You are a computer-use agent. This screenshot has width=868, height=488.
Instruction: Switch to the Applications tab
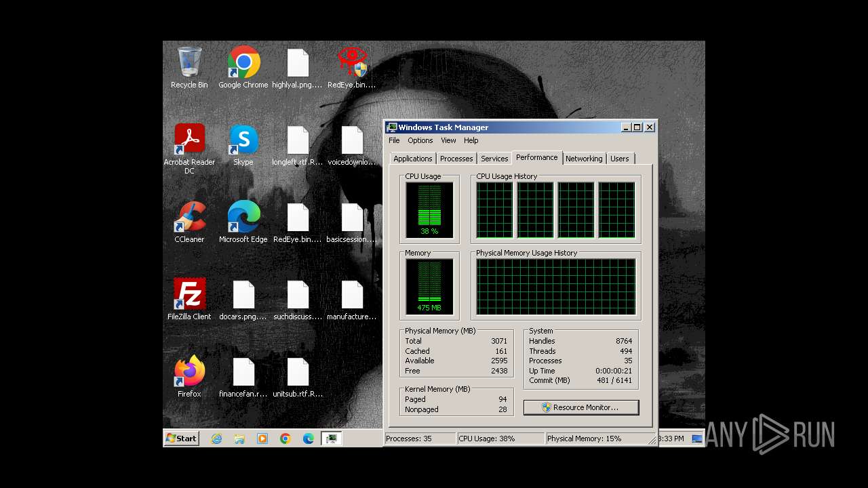pos(413,159)
